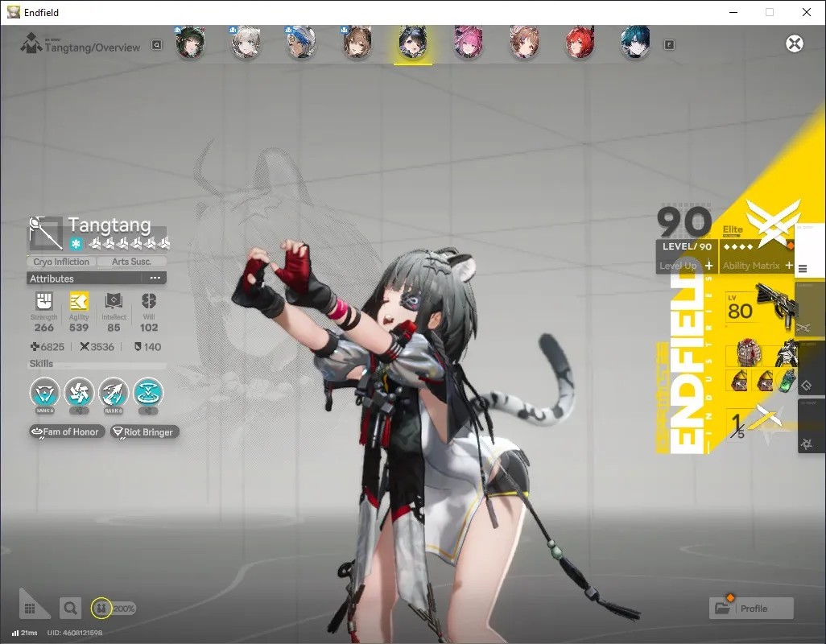Viewport: 826px width, 644px height.
Task: Click the weapon type icon beside Tangtang
Action: point(45,232)
